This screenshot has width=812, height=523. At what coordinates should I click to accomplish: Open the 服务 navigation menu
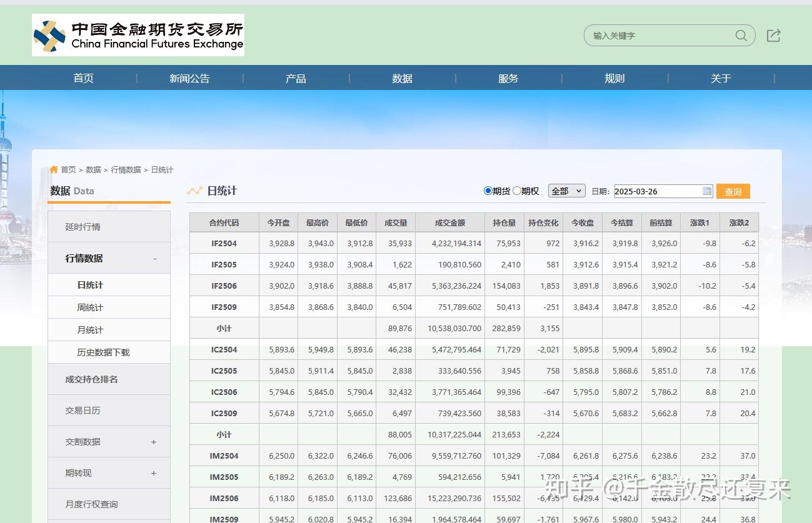[508, 78]
